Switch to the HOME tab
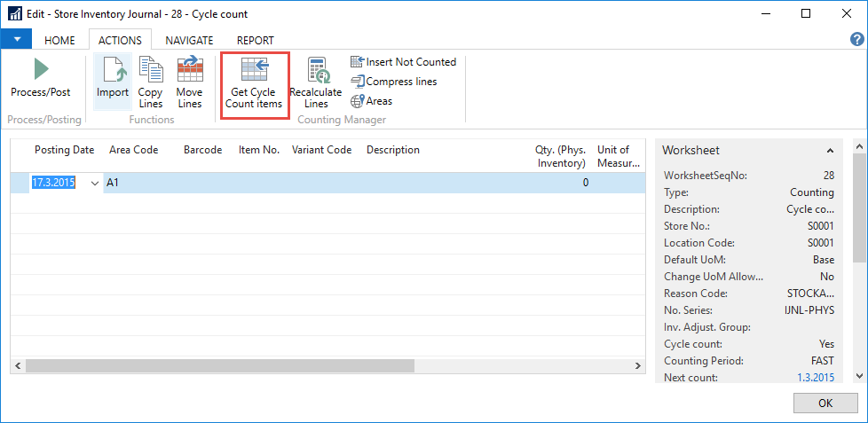Viewport: 868px width, 423px height. 59,40
